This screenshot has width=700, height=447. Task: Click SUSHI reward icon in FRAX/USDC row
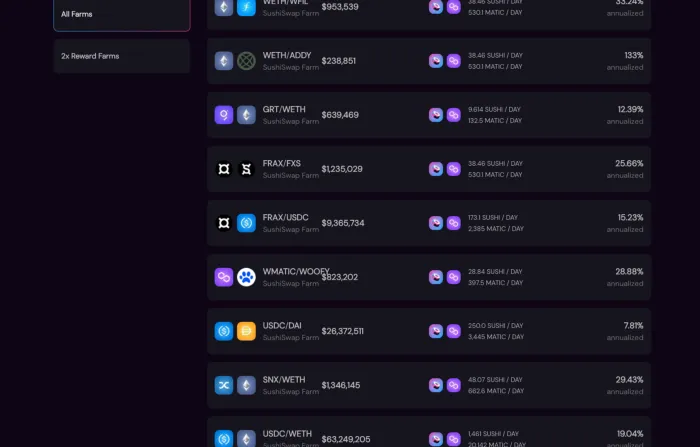pyautogui.click(x=436, y=223)
